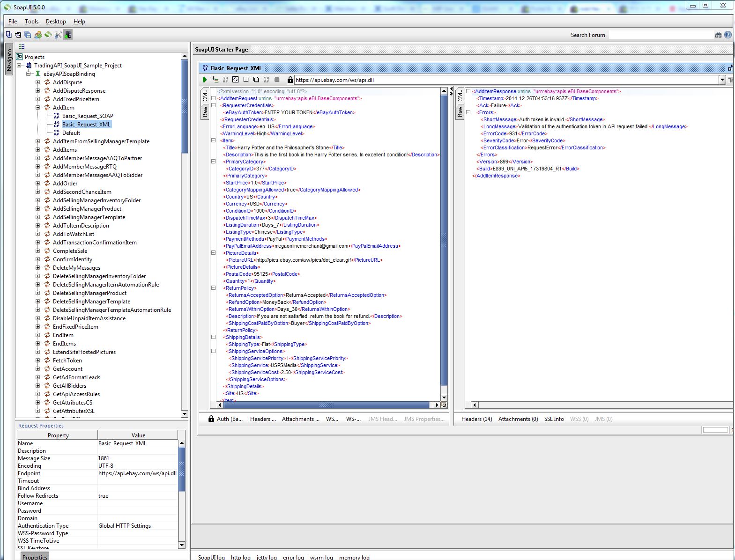The height and width of the screenshot is (560, 735).
Task: Click the panel layout splitter arrows icon
Action: (452, 90)
